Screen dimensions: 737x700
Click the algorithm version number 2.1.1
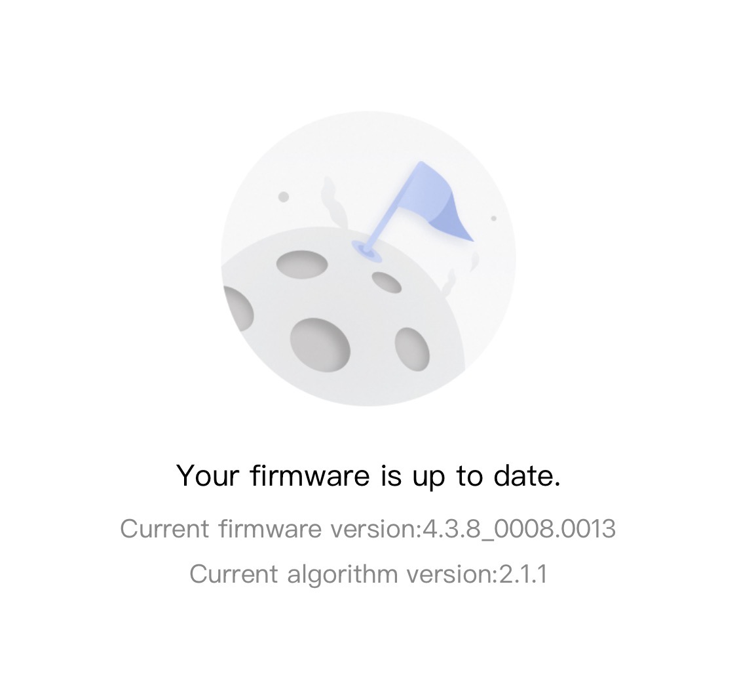(x=523, y=574)
